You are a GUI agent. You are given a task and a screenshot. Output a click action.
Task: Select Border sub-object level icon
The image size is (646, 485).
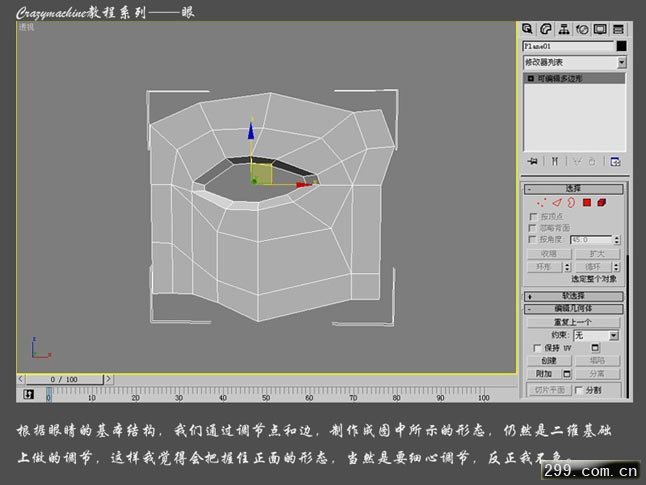pyautogui.click(x=571, y=202)
